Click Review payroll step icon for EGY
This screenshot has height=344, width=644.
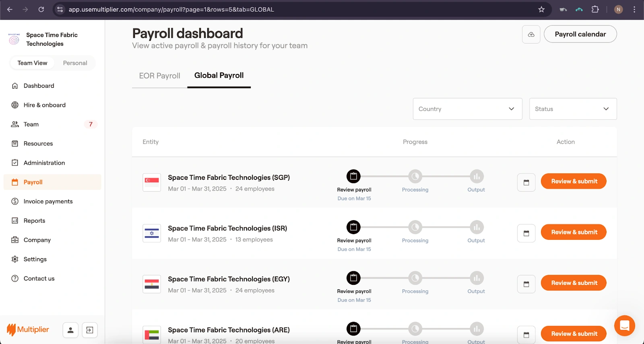(353, 278)
